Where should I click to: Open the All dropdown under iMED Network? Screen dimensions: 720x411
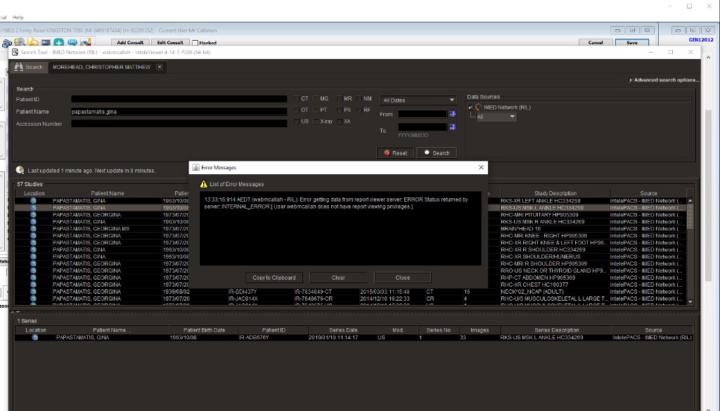[x=496, y=117]
